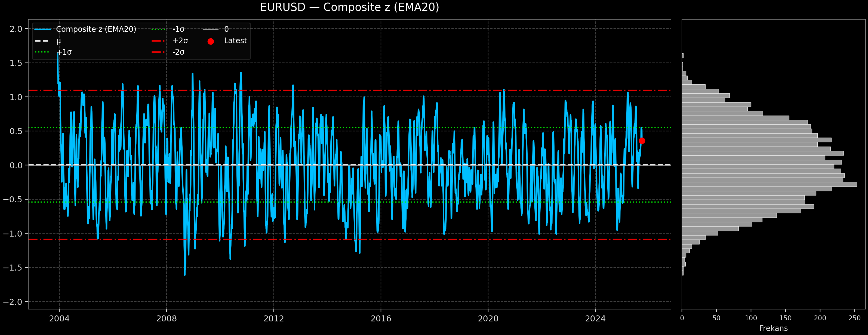Viewport: 868px width, 335px height.
Task: Click the "0" legend entry label
Action: (226, 29)
